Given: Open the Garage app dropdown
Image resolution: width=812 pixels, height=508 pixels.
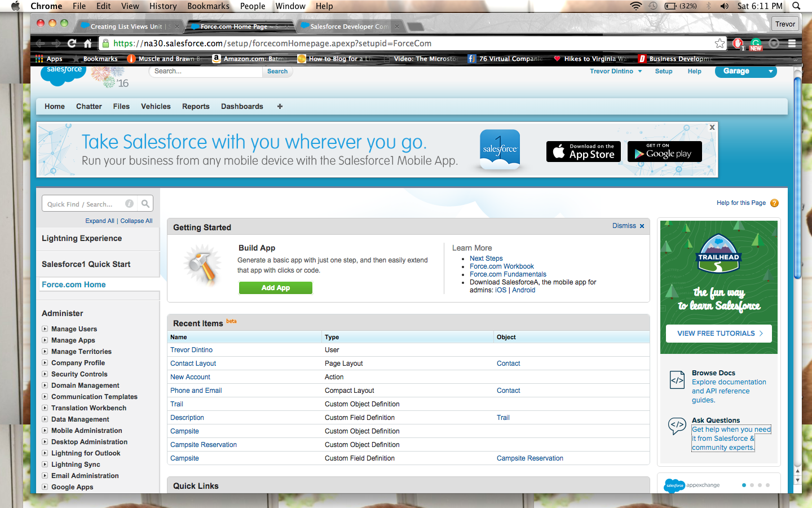Looking at the screenshot, I should pyautogui.click(x=746, y=71).
